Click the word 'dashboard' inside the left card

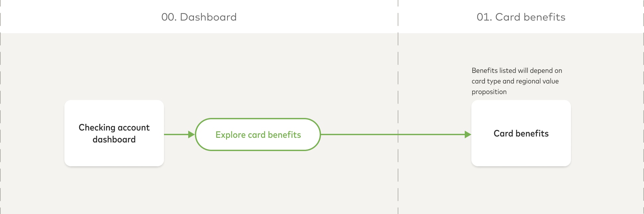[114, 139]
